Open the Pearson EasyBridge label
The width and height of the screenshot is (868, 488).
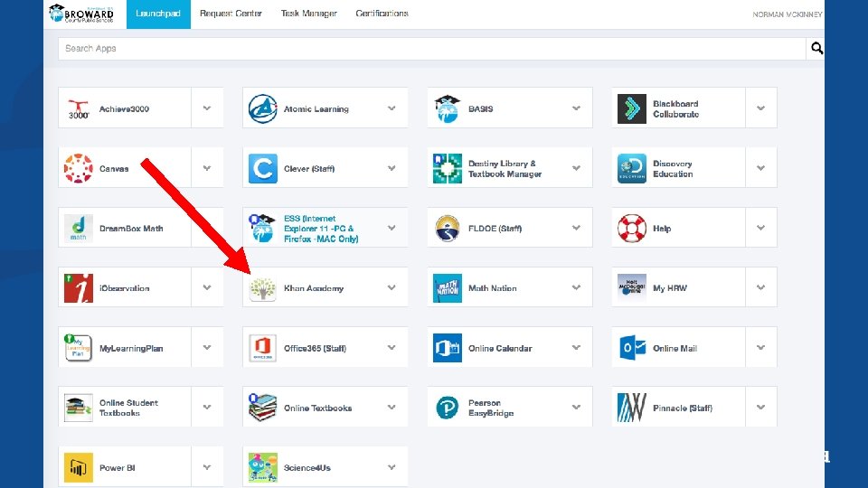491,408
